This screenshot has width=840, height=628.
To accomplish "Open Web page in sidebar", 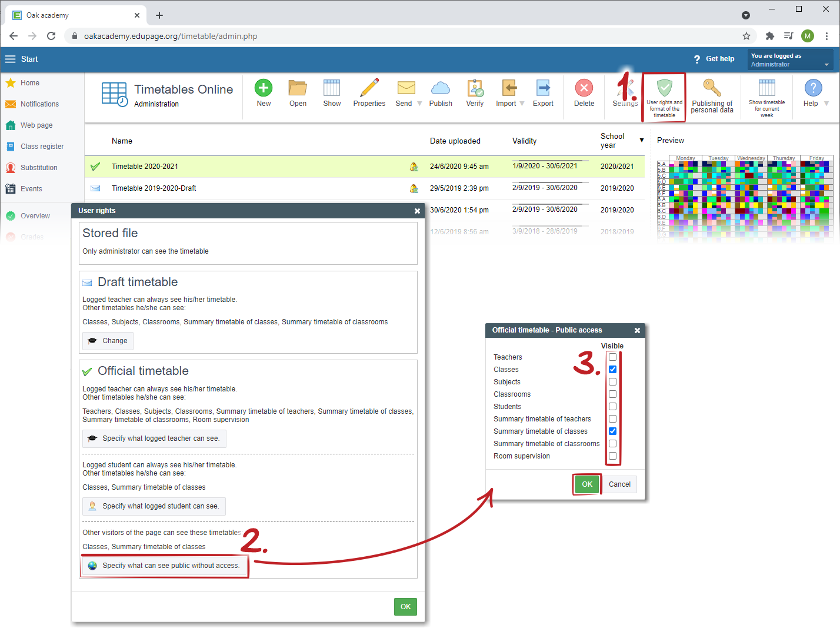I will click(x=36, y=125).
